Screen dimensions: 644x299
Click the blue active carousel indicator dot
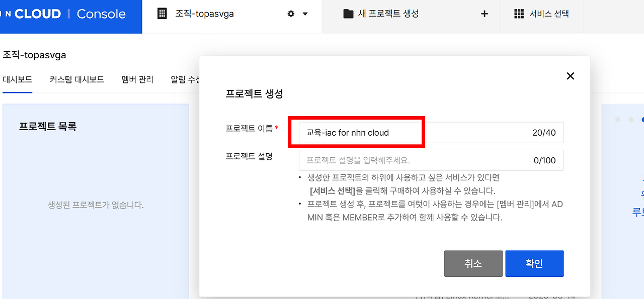click(x=642, y=120)
